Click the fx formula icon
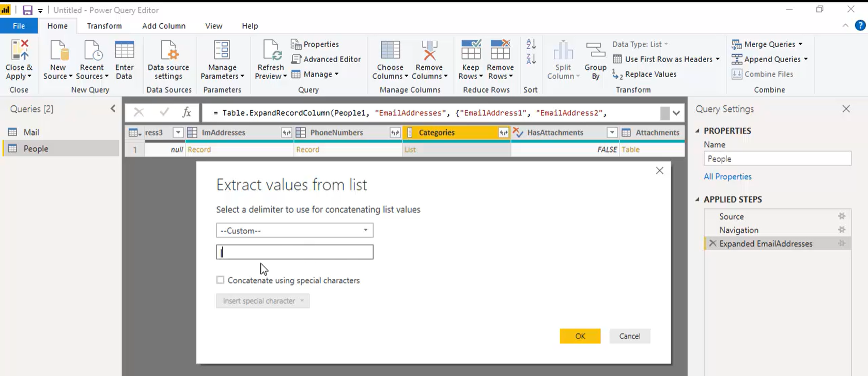 [x=187, y=112]
